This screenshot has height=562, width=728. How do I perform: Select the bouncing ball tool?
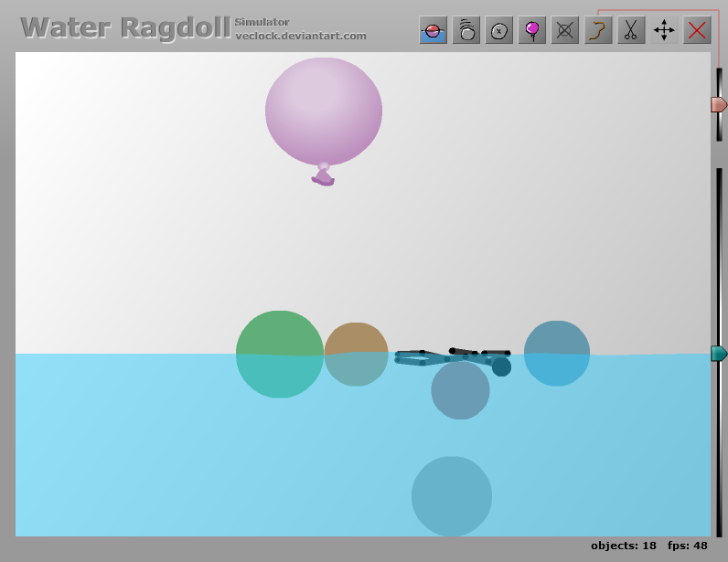(466, 30)
